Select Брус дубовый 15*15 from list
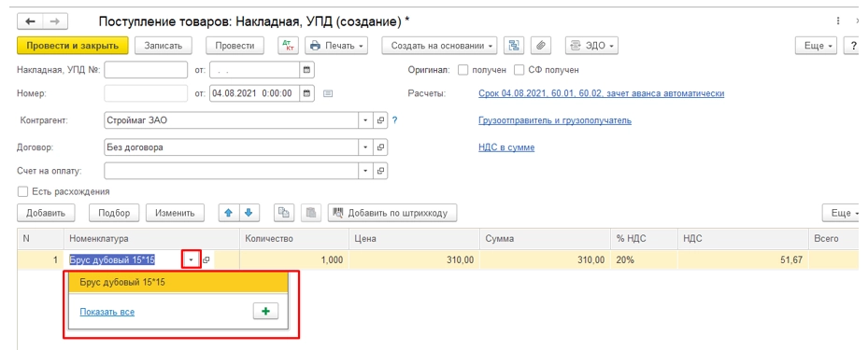This screenshot has width=868, height=350. click(x=178, y=282)
